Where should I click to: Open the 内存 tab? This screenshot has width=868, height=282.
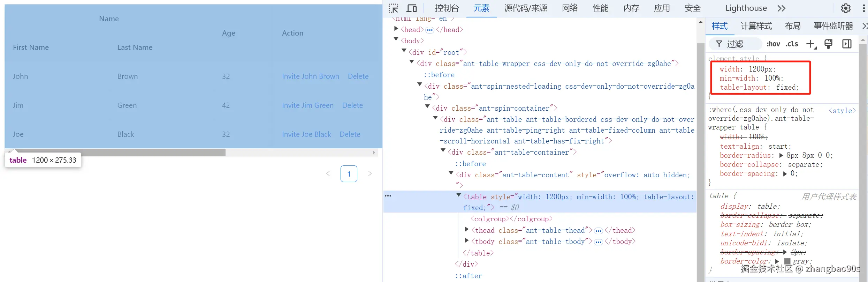pos(631,8)
